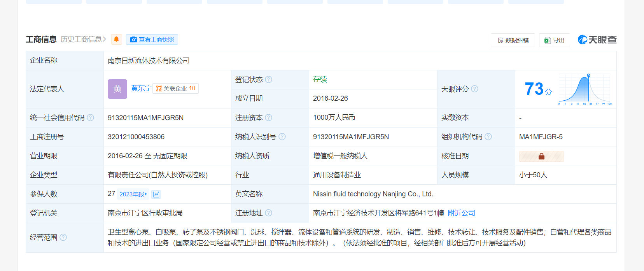Click help icon next to 注册地址
Image resolution: width=644 pixels, height=271 pixels.
click(x=268, y=213)
